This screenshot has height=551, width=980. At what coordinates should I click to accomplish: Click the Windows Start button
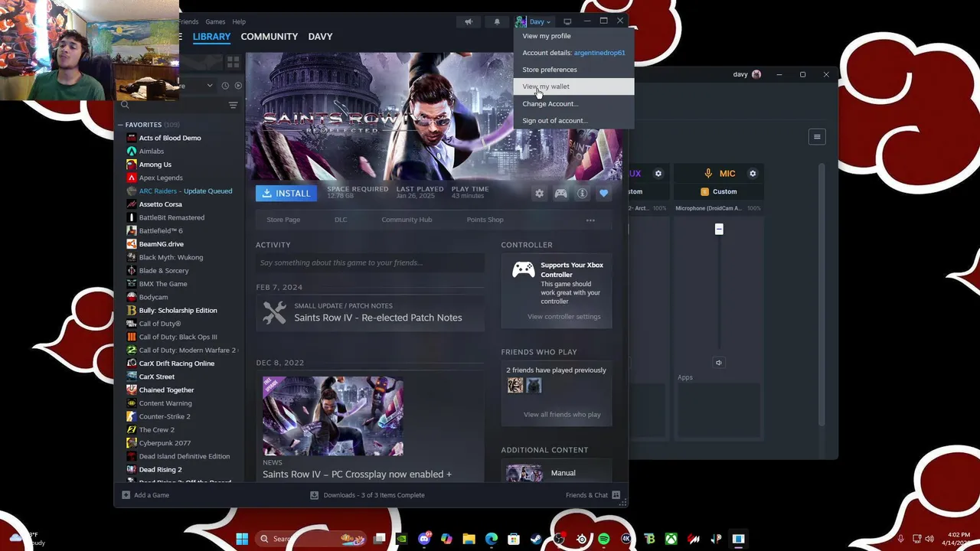coord(242,539)
